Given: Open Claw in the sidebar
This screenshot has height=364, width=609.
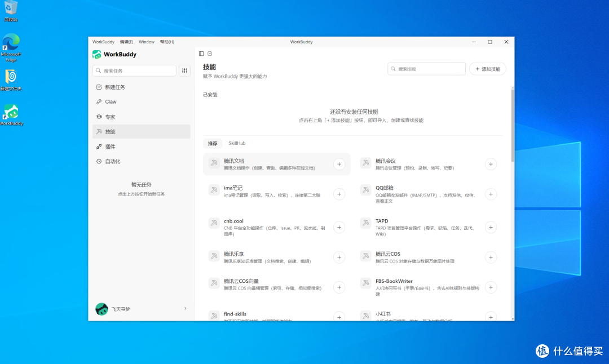Looking at the screenshot, I should (x=142, y=101).
